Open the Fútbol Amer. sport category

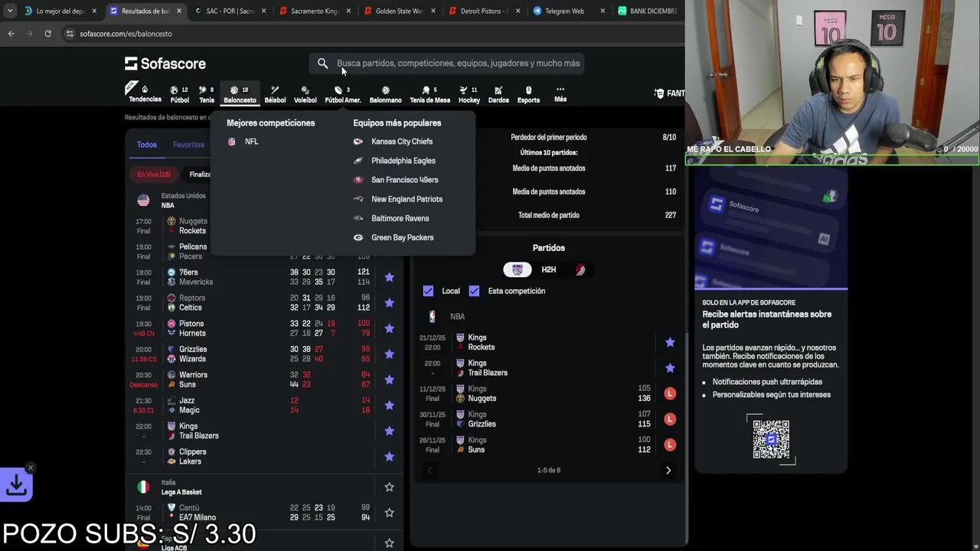pos(342,94)
